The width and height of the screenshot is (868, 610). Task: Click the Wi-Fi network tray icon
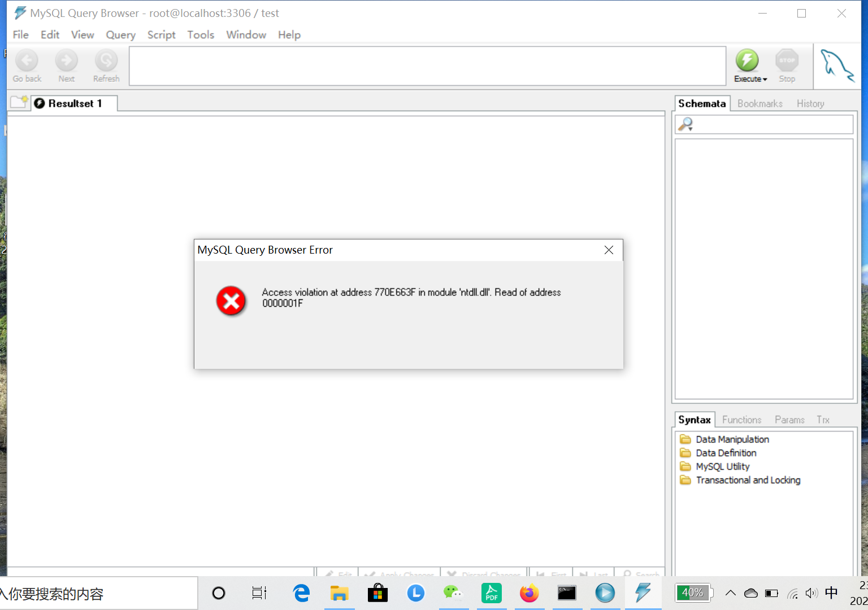(793, 593)
